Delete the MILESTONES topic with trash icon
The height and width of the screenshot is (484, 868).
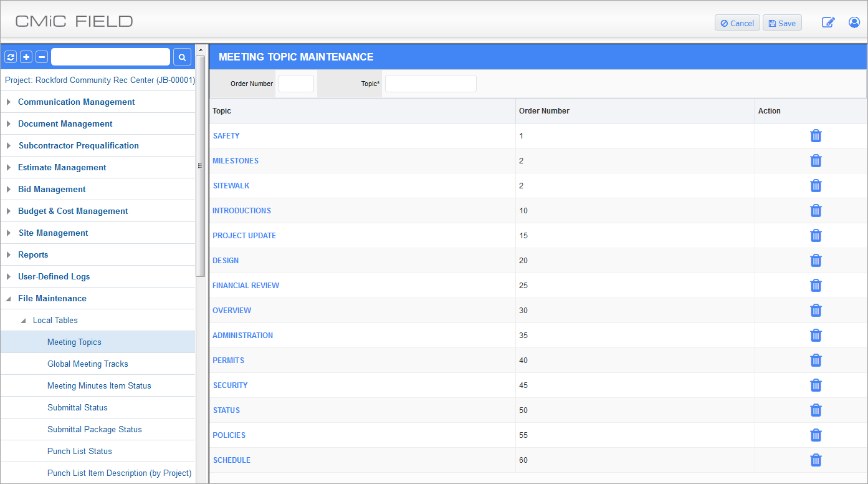point(816,161)
